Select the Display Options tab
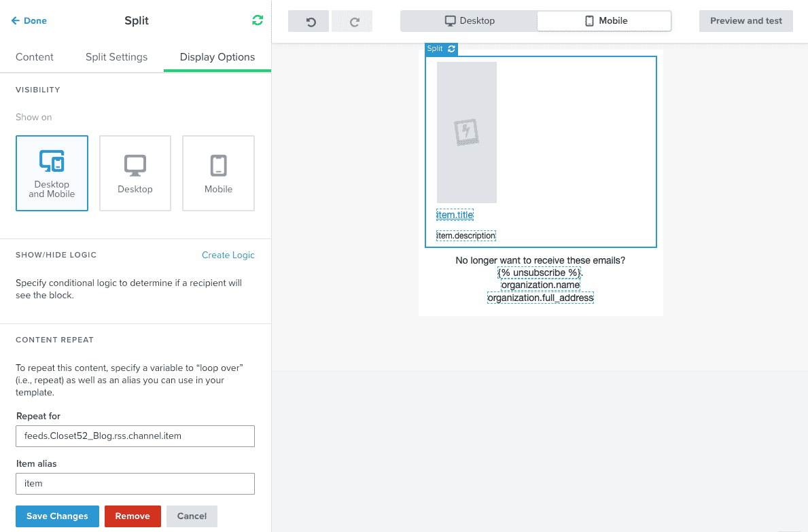The image size is (808, 532). click(217, 57)
